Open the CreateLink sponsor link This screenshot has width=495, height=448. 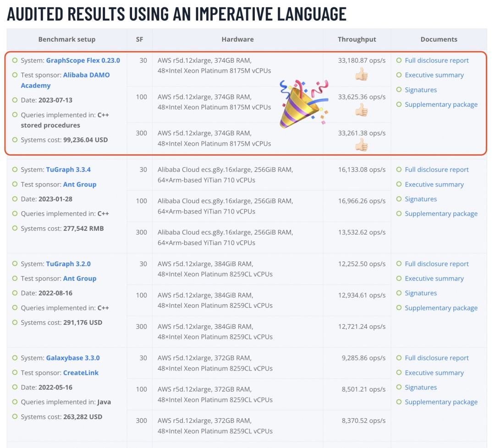click(81, 372)
